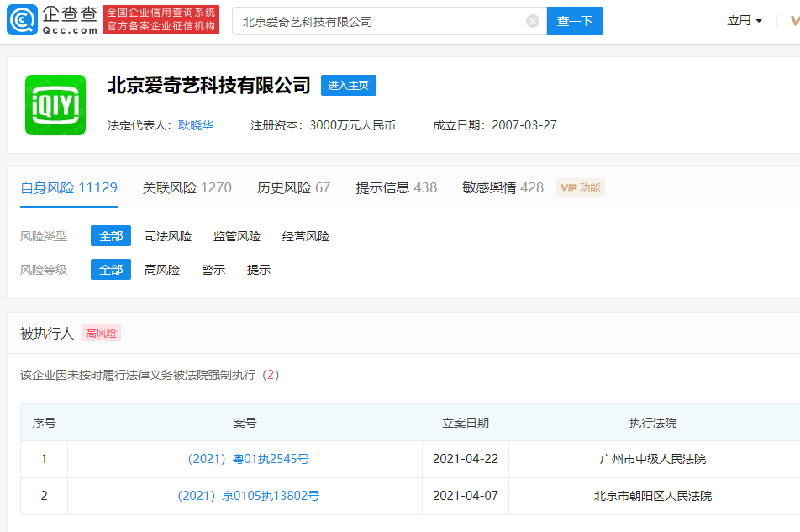Switch to the 历史风险 tab

[293, 187]
